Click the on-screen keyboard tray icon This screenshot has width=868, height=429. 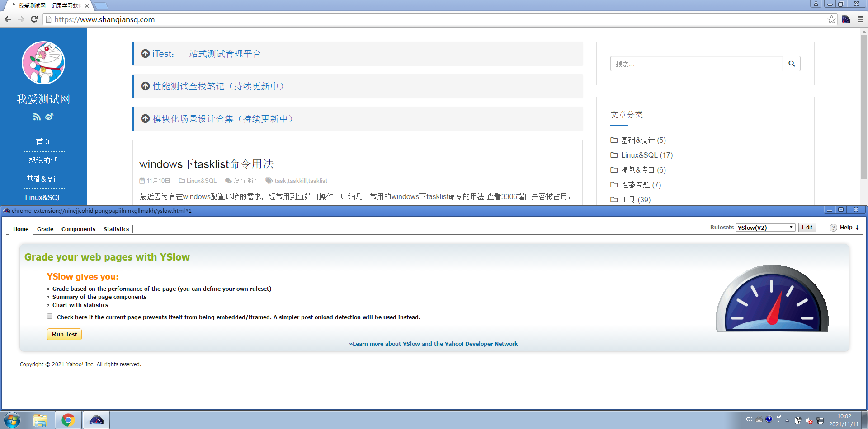[x=759, y=420]
